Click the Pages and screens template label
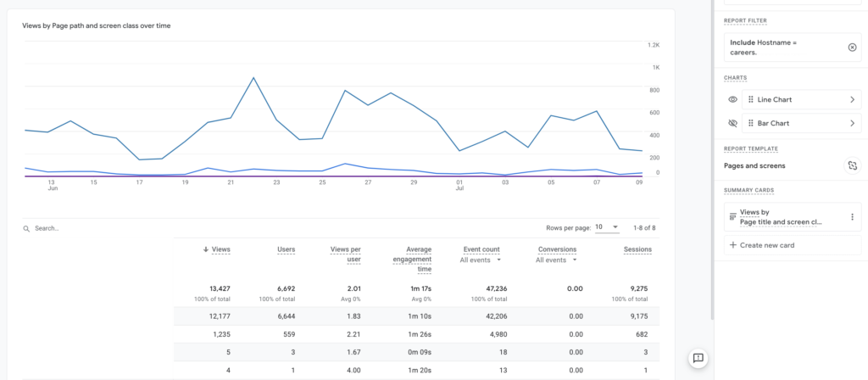 754,165
